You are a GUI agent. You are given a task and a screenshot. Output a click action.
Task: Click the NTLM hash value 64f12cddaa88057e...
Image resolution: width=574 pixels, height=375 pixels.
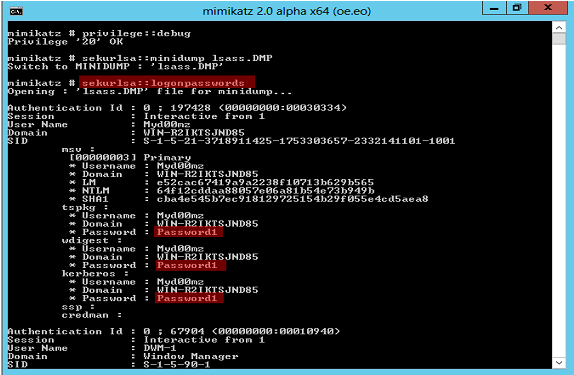(265, 191)
